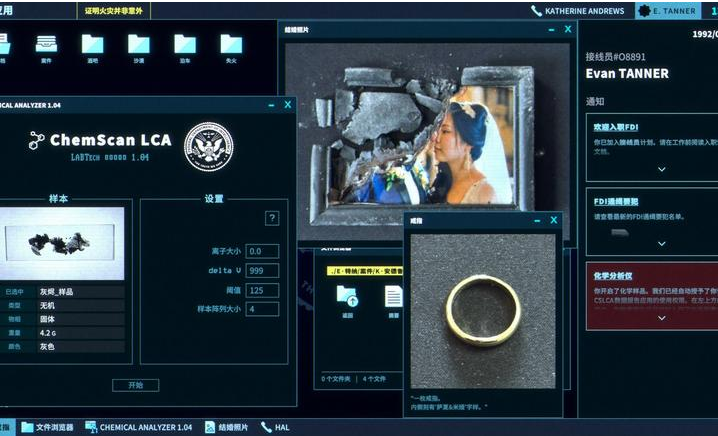Viewport: 718px width, 436px height.
Task: Click the operator ID 接线员#O8891
Action: (615, 57)
